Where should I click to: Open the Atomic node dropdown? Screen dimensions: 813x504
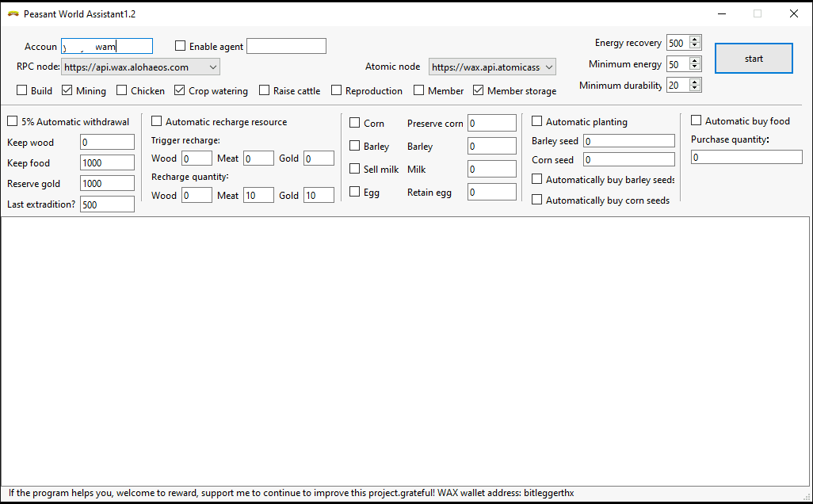[x=492, y=67]
